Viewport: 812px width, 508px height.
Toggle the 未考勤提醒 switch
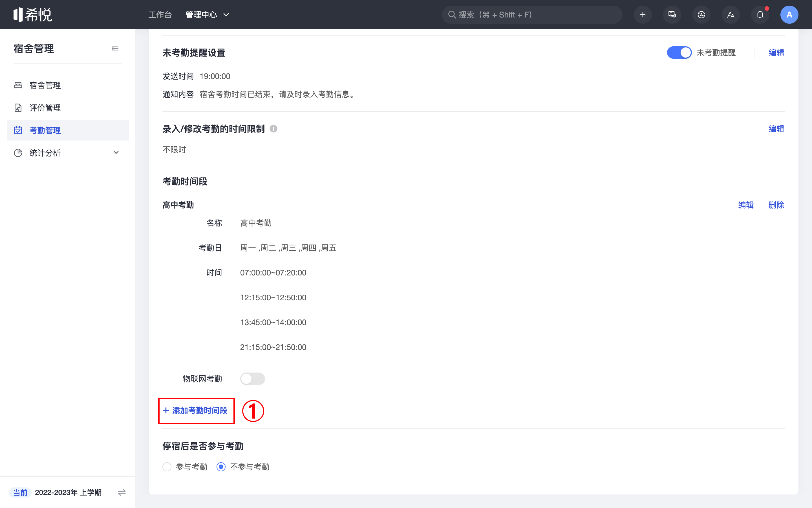coord(679,52)
